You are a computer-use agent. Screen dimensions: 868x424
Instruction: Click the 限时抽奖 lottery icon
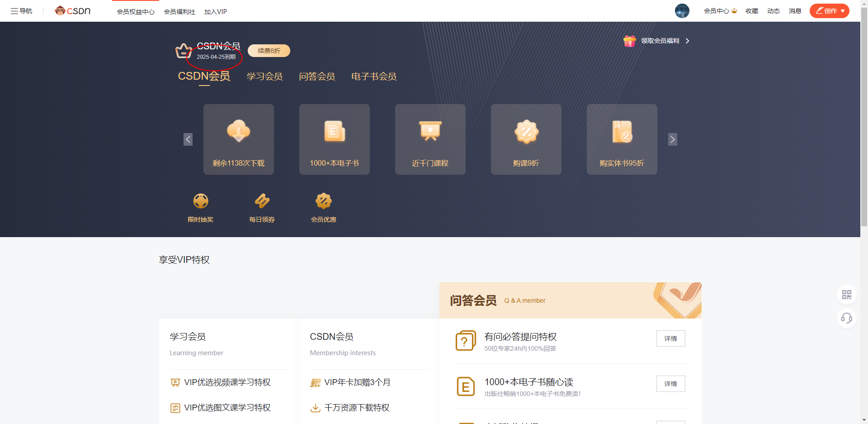click(x=201, y=201)
